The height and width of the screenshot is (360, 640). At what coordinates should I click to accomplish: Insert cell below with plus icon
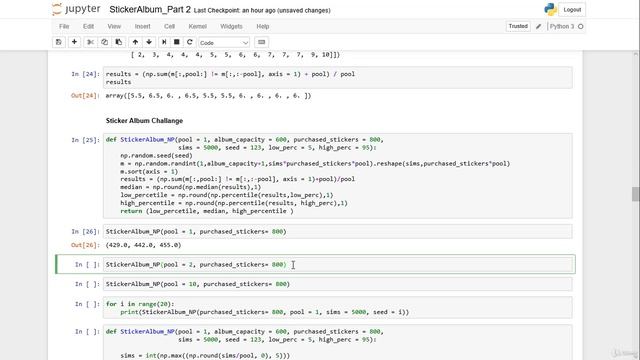pyautogui.click(x=74, y=42)
